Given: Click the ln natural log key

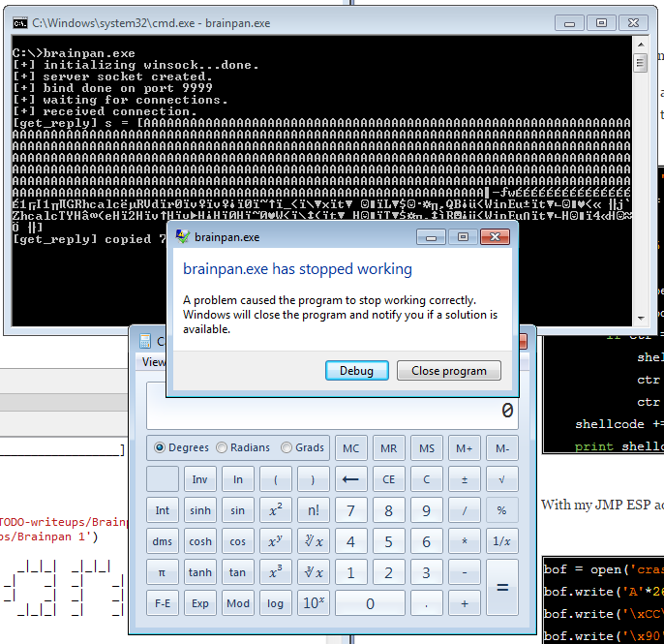Looking at the screenshot, I should pyautogui.click(x=237, y=479).
